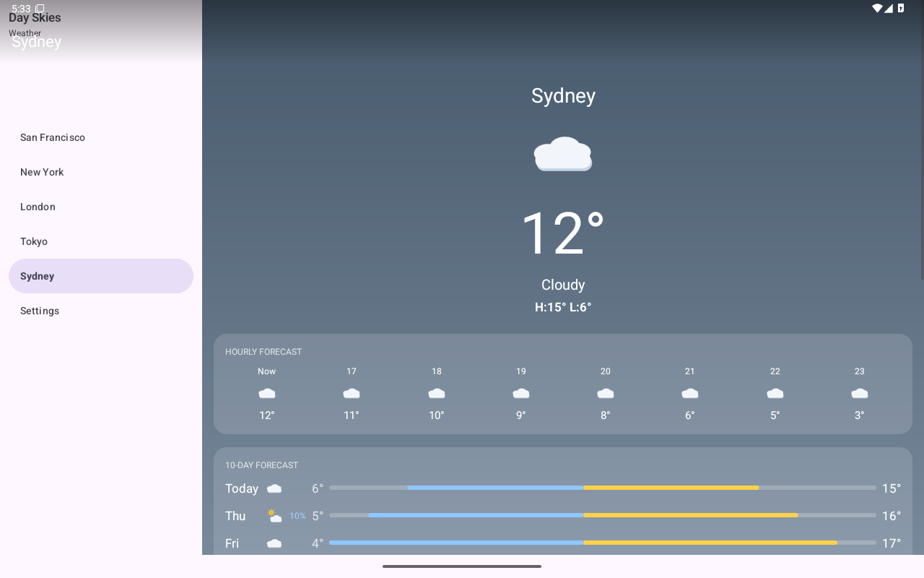Viewport: 924px width, 578px height.
Task: Select the highlighted Sydney entry
Action: coord(101,276)
